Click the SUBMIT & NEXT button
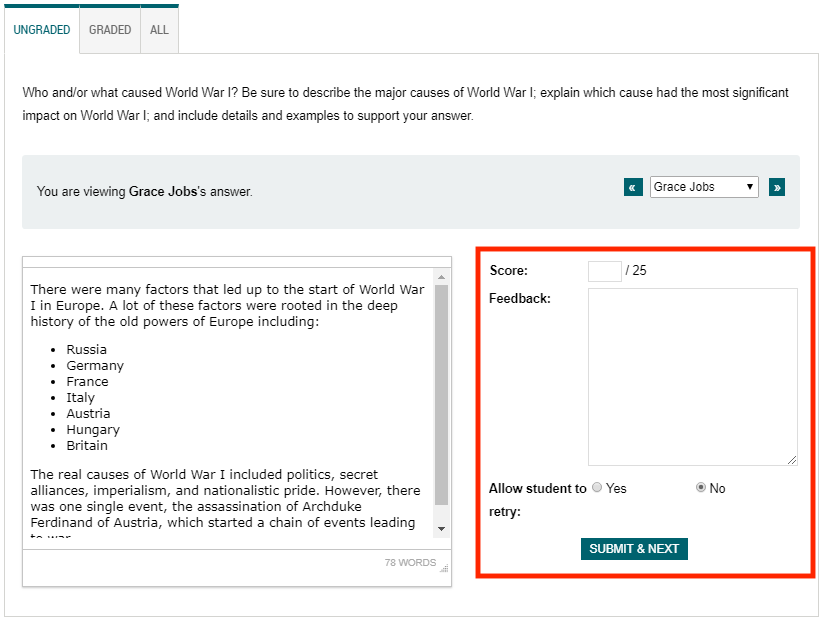This screenshot has width=823, height=621. [x=634, y=549]
